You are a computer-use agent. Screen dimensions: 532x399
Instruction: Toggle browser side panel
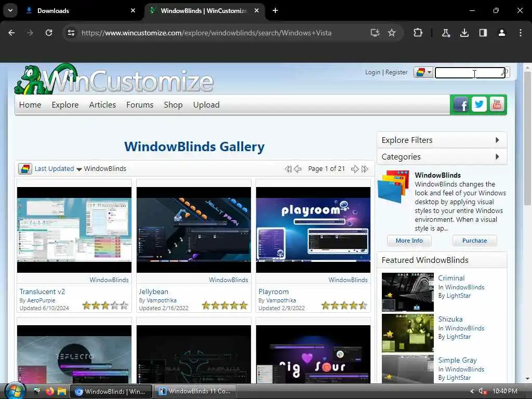(483, 33)
